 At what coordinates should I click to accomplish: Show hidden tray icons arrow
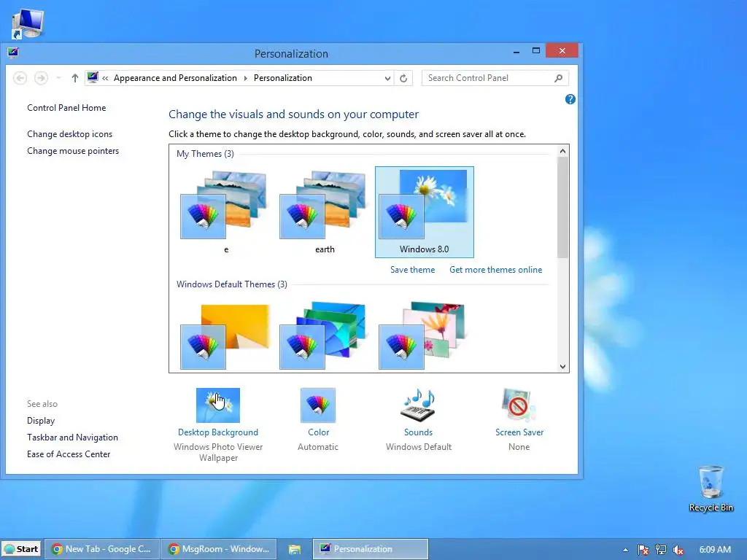click(625, 550)
